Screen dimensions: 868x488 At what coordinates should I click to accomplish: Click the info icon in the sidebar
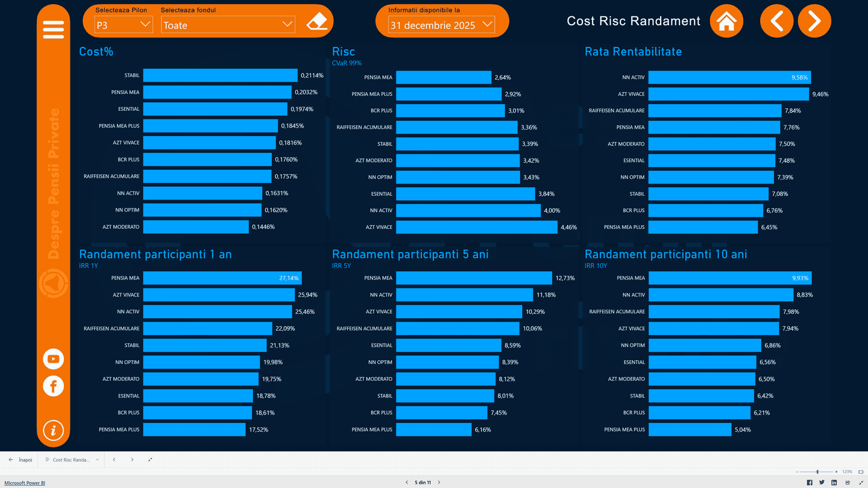(x=53, y=430)
